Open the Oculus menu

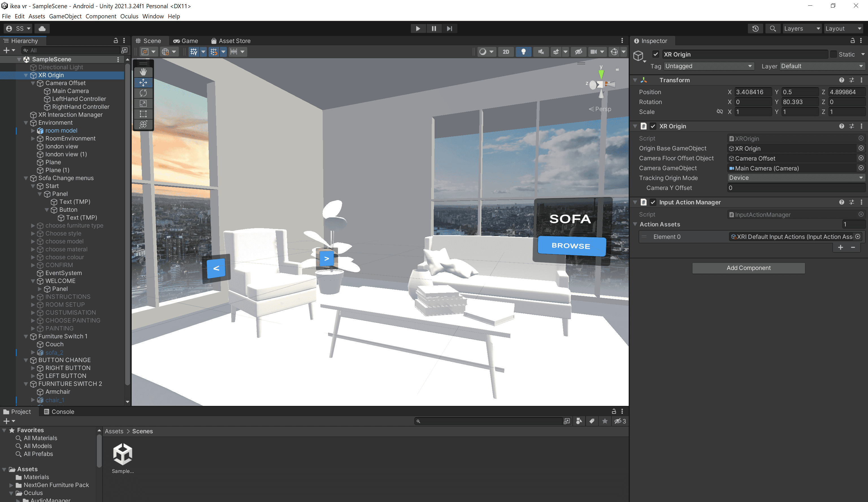click(129, 16)
